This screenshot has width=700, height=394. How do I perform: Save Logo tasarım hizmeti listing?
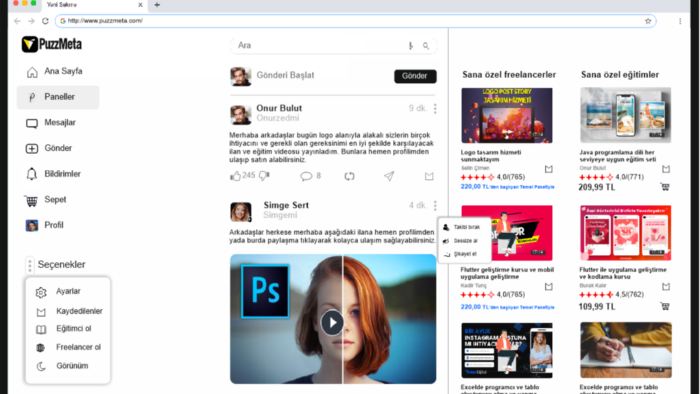[x=549, y=169]
